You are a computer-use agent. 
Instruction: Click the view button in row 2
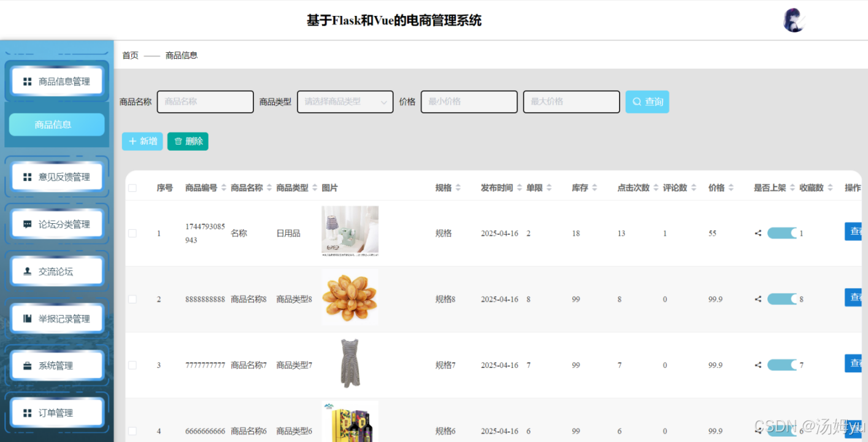click(x=855, y=297)
